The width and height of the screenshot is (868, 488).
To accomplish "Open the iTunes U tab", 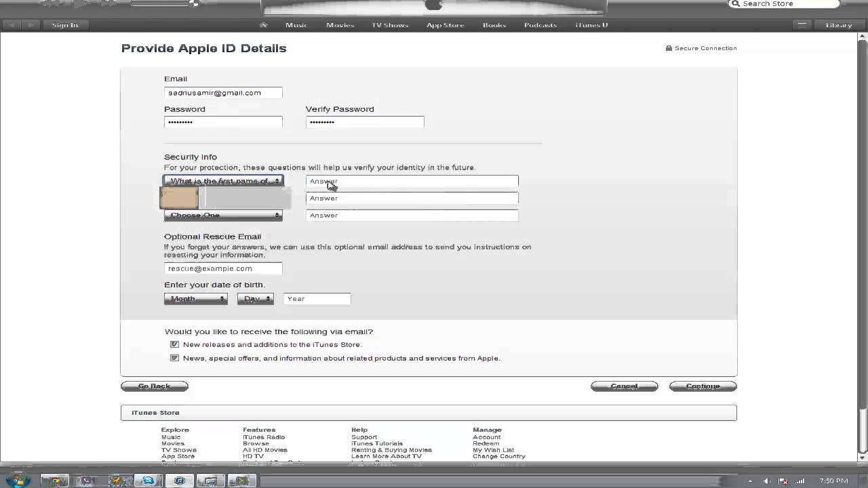I will point(591,25).
